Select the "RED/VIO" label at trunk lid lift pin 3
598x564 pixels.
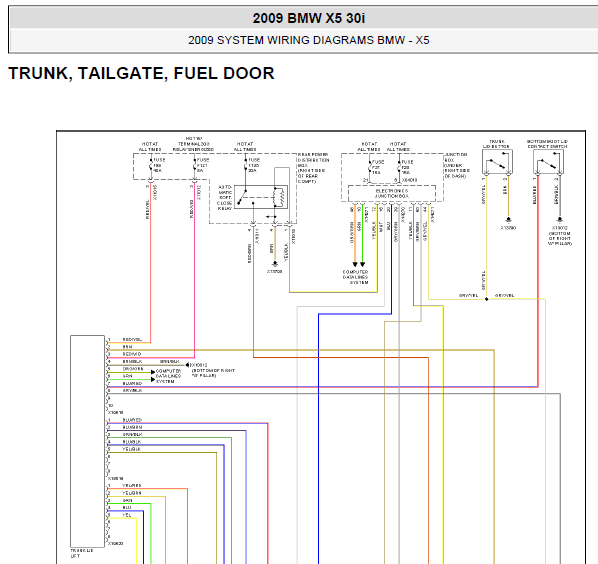(x=132, y=354)
